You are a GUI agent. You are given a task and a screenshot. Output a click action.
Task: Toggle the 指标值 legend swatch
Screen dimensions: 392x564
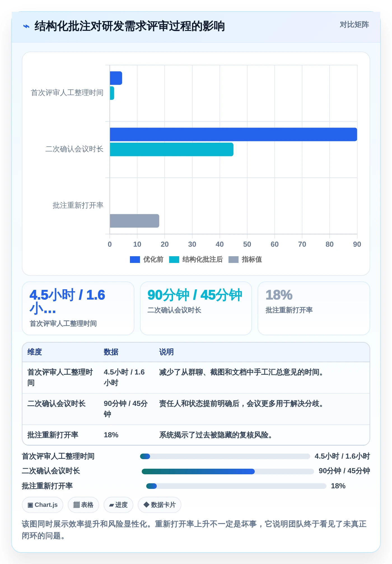[x=233, y=260]
